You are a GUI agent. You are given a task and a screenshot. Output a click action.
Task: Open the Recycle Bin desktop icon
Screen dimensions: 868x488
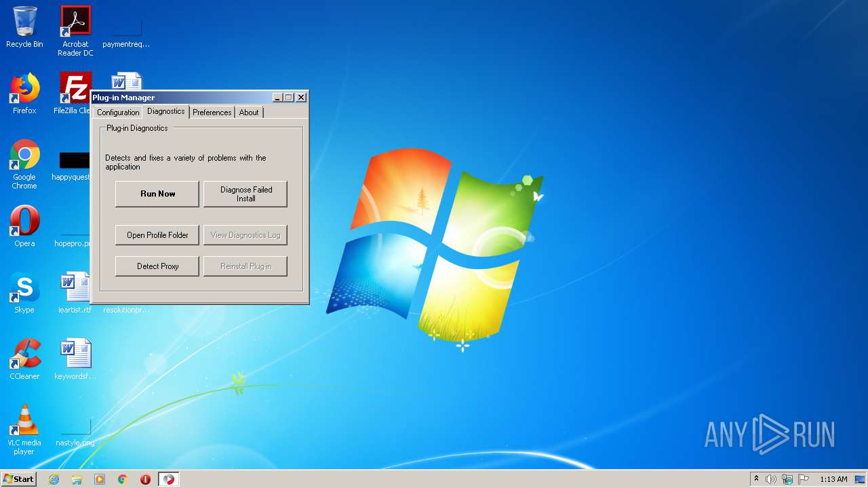click(24, 27)
